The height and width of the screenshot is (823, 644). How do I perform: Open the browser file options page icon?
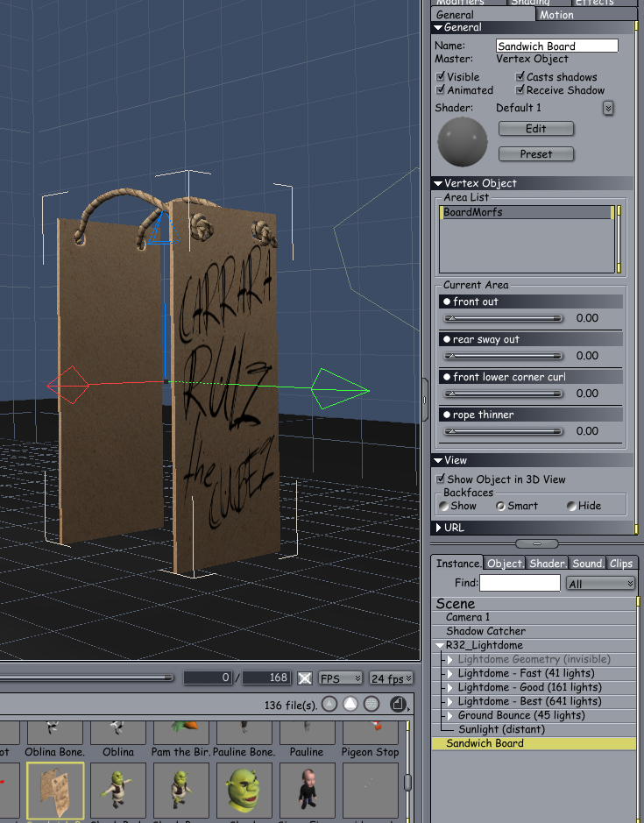pos(399,704)
